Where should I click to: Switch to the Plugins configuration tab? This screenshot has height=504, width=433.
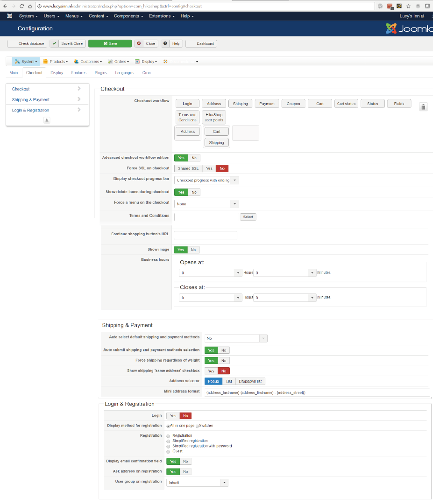101,73
